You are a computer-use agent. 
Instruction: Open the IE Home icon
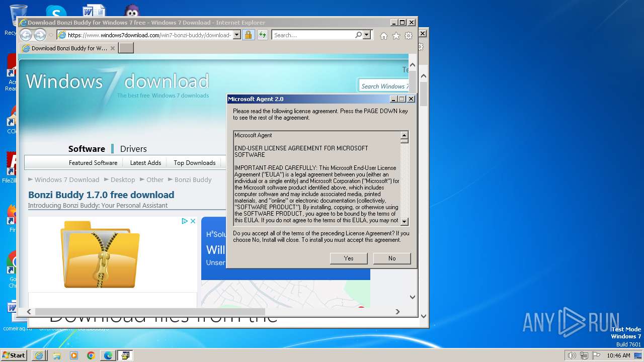(384, 36)
